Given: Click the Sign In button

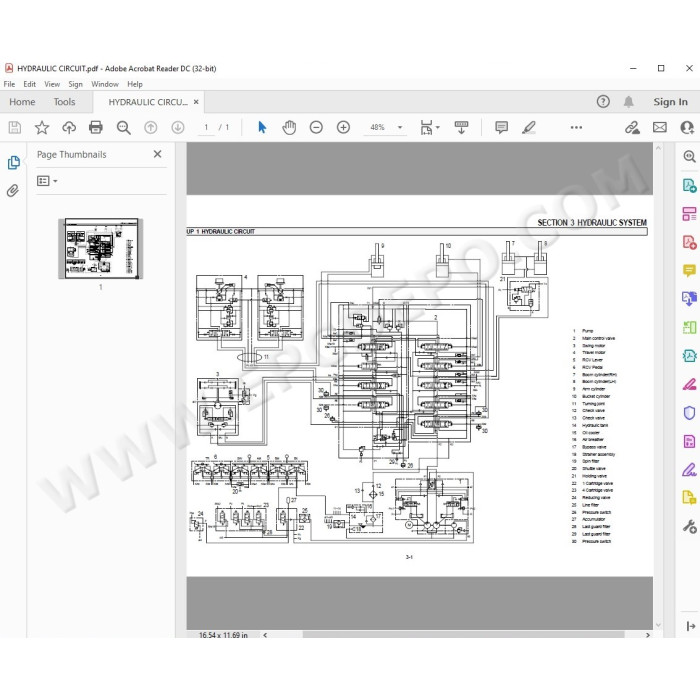Looking at the screenshot, I should tap(670, 102).
